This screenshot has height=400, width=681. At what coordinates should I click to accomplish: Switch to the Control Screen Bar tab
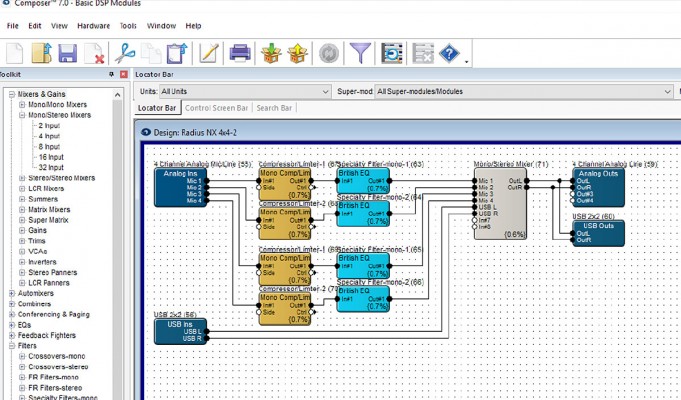[x=216, y=108]
